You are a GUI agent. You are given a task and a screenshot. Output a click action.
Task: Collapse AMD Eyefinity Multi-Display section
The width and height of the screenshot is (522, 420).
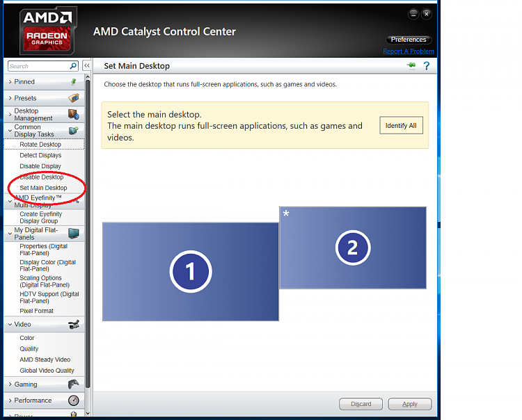[x=10, y=201]
